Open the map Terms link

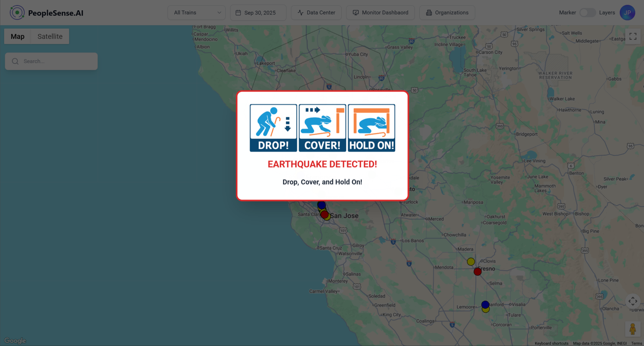click(636, 343)
